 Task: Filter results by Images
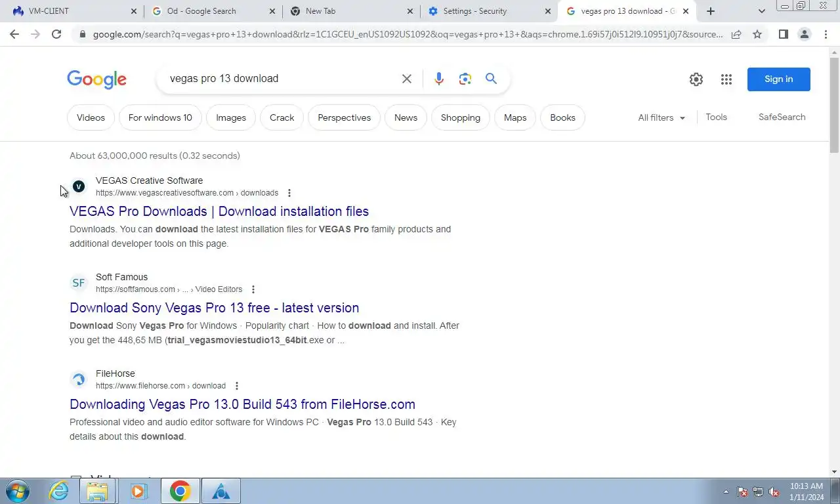(x=231, y=117)
